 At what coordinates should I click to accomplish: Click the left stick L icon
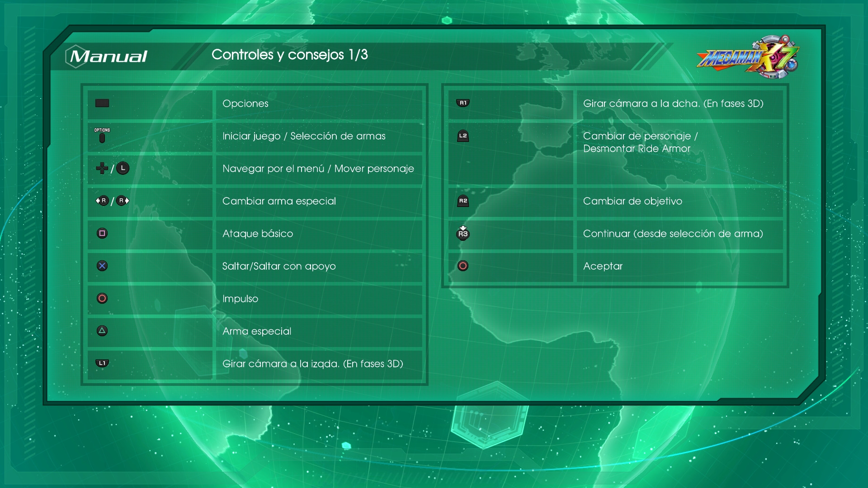point(123,168)
